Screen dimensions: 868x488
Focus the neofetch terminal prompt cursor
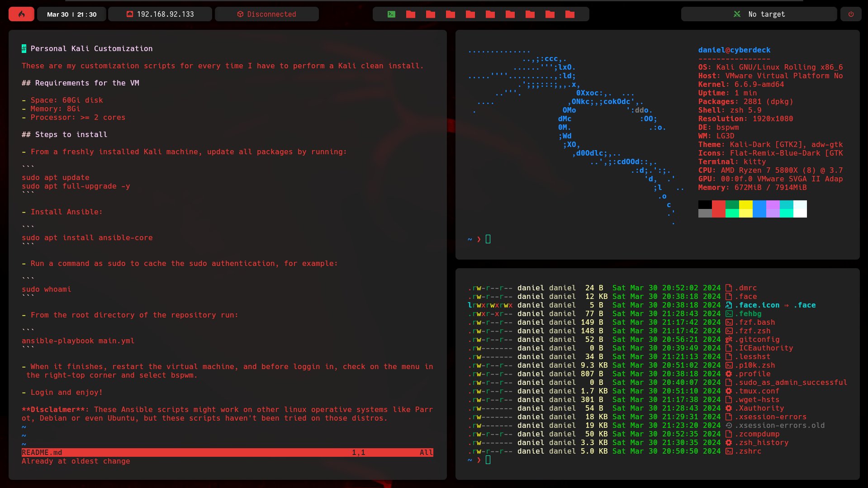pyautogui.click(x=488, y=239)
